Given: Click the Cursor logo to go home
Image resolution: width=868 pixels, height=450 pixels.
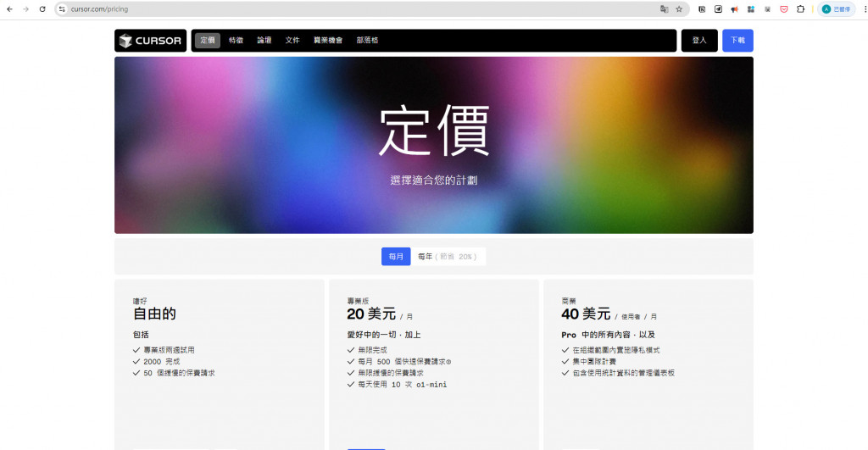Looking at the screenshot, I should (151, 41).
